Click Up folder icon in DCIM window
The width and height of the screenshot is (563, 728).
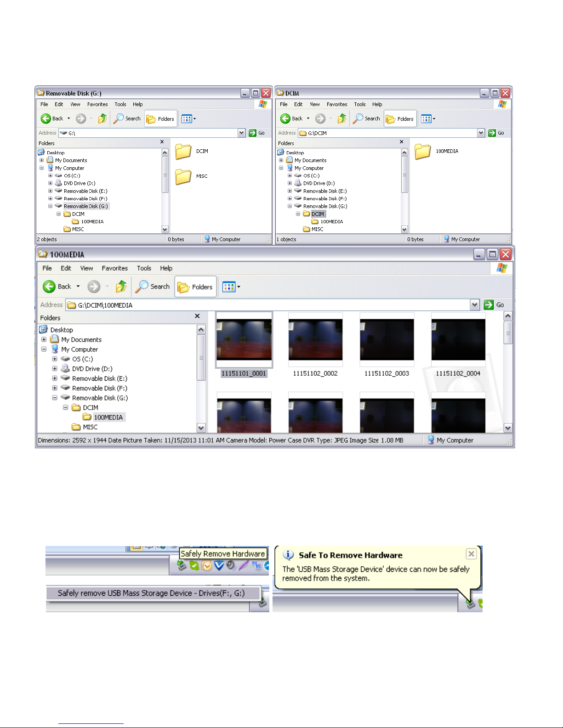[342, 119]
